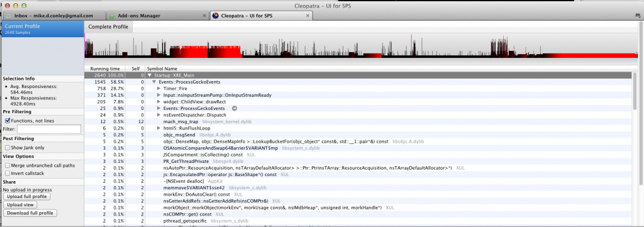Image resolution: width=644 pixels, height=227 pixels.
Task: Click the 'Avg. Responsiveness: 584.46ms' text
Action: [34, 89]
